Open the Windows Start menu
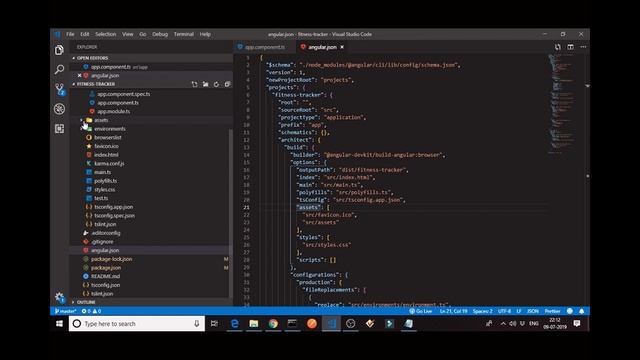640x360 pixels. tap(59, 324)
